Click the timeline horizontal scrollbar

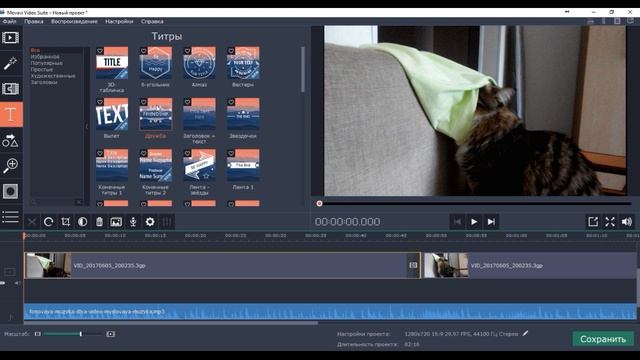[171, 323]
